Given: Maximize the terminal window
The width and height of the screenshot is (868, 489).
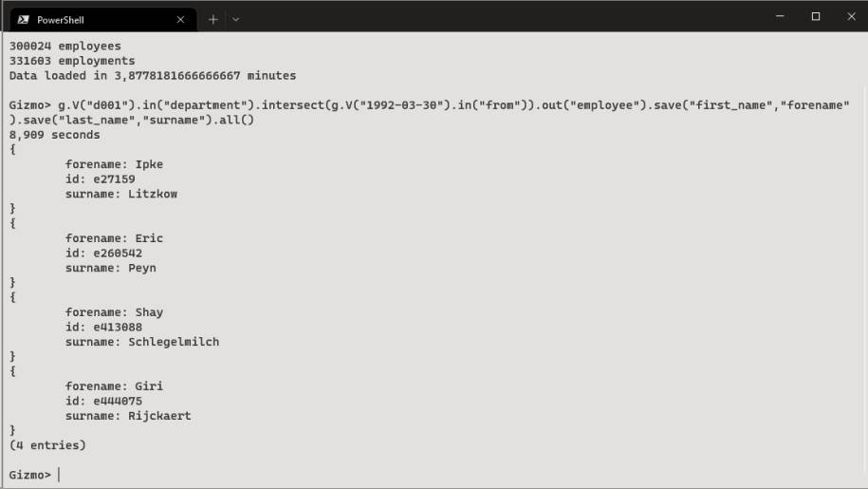Looking at the screenshot, I should (x=816, y=16).
